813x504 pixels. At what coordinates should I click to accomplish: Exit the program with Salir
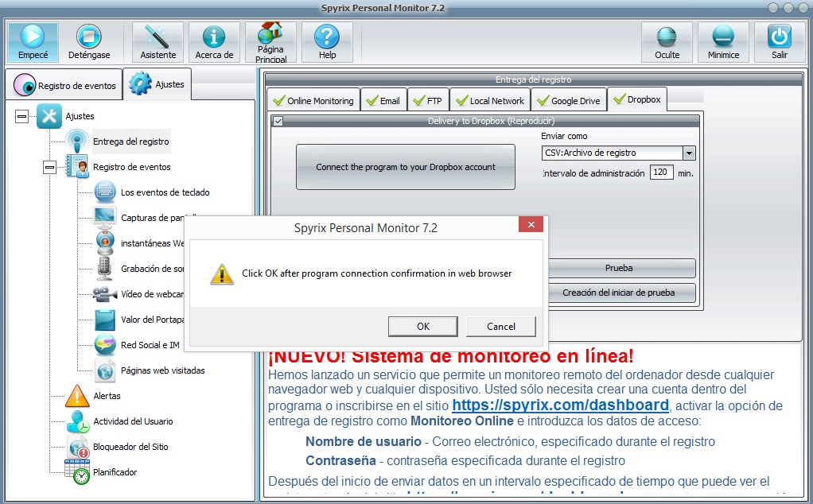780,42
